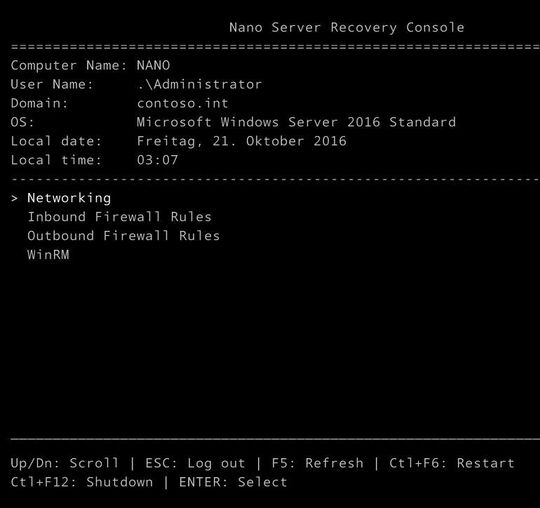Click the computer name value NANO

pyautogui.click(x=153, y=65)
